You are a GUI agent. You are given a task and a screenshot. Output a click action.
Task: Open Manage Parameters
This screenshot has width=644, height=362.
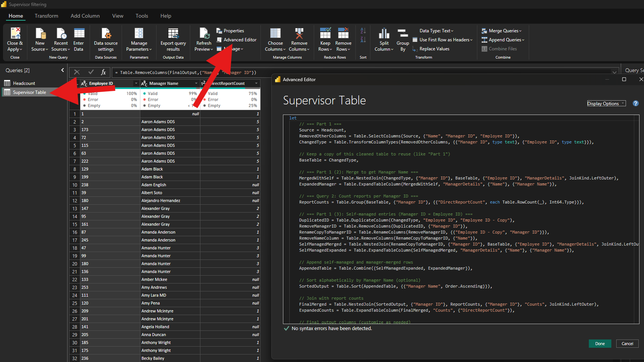pyautogui.click(x=139, y=39)
